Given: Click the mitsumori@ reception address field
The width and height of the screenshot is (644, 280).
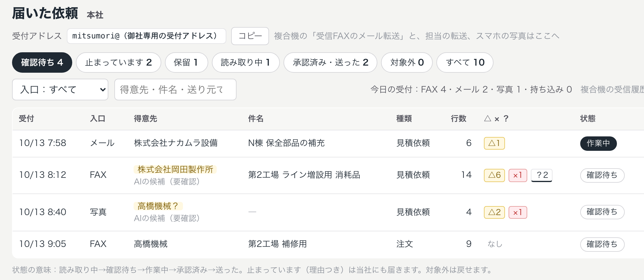Looking at the screenshot, I should click(147, 36).
